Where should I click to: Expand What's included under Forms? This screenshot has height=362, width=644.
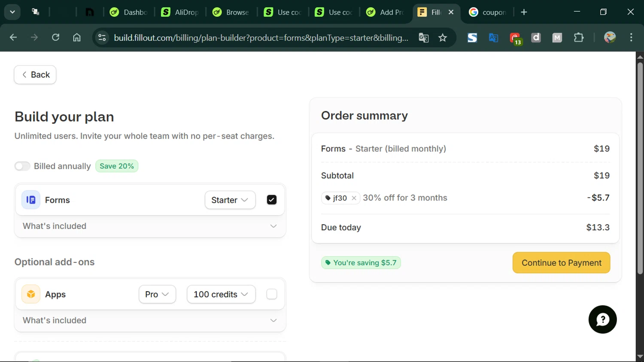(150, 226)
